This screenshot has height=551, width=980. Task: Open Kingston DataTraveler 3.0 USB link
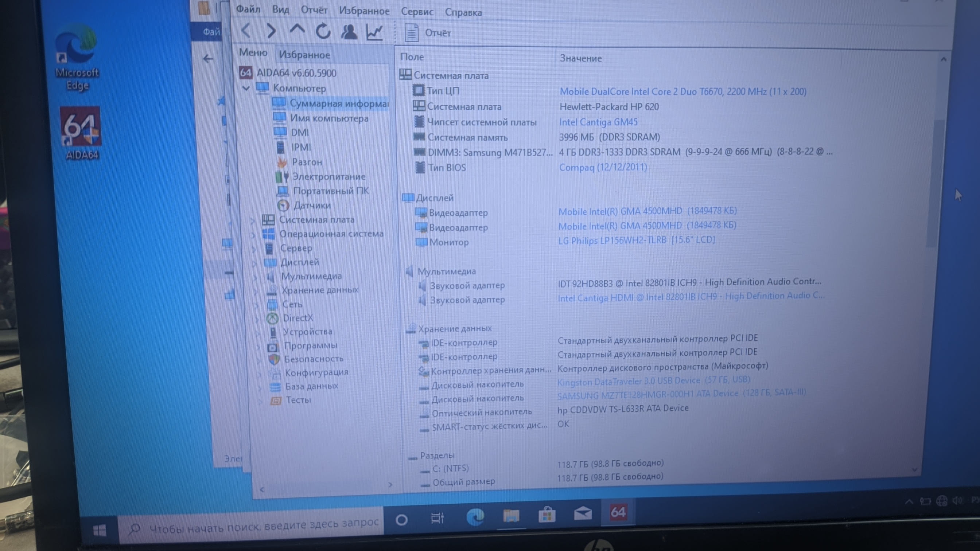654,380
